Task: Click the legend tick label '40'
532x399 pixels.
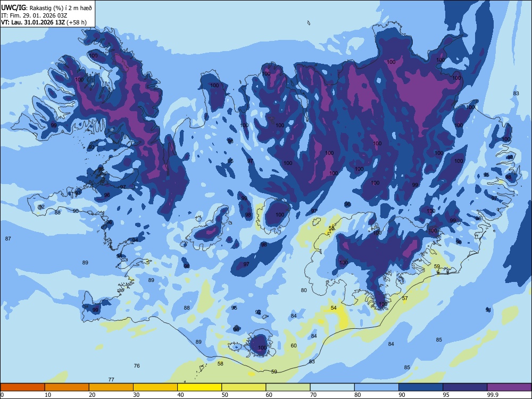Action: [x=180, y=395]
